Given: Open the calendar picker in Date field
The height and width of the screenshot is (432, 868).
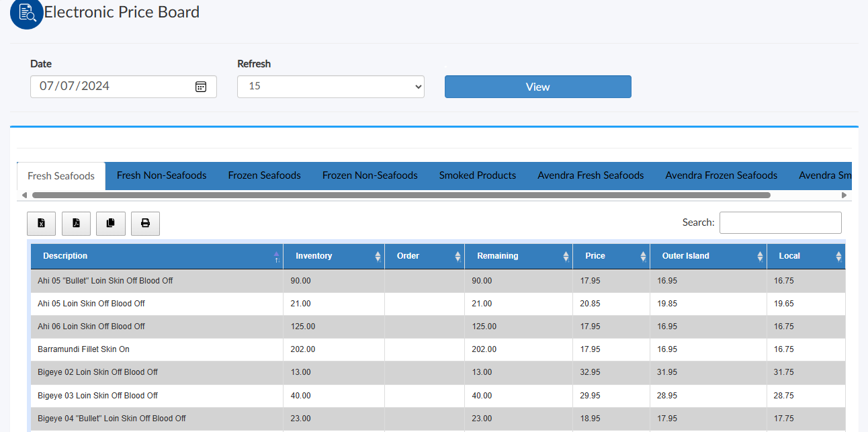Looking at the screenshot, I should (x=200, y=87).
